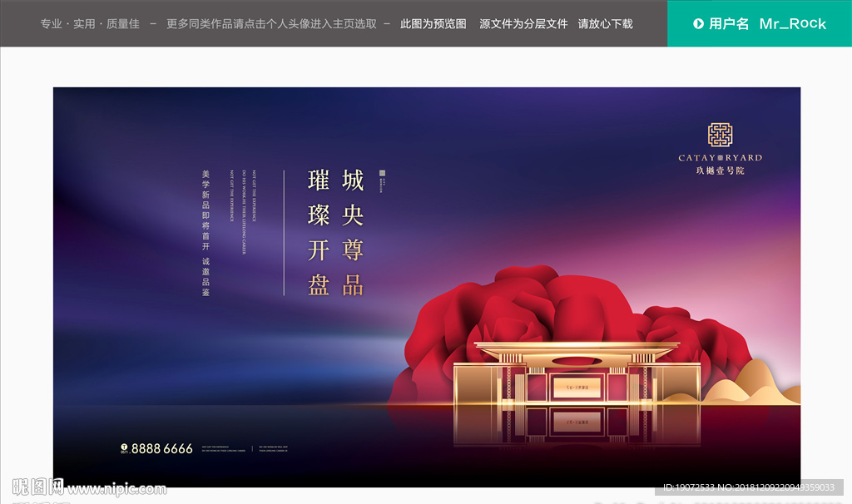
Task: Click the phone icon beside 8888 6666
Action: pos(124,447)
